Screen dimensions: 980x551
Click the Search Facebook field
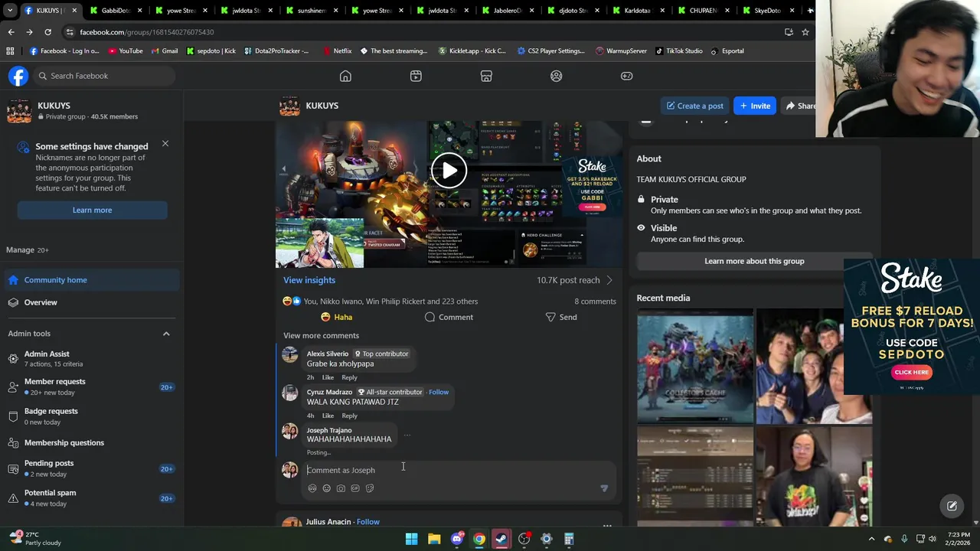tap(103, 76)
